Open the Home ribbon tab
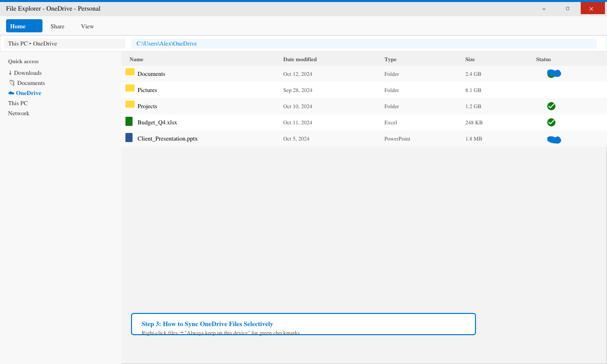 24,26
